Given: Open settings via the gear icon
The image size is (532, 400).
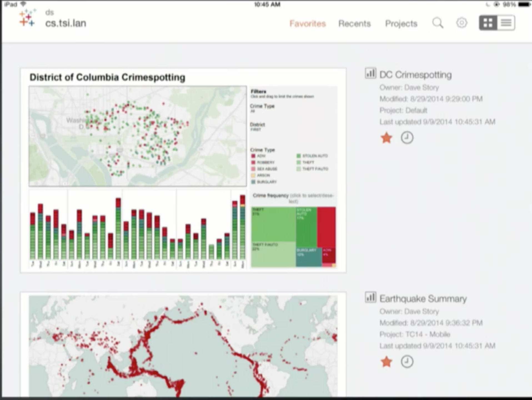Looking at the screenshot, I should (x=461, y=23).
